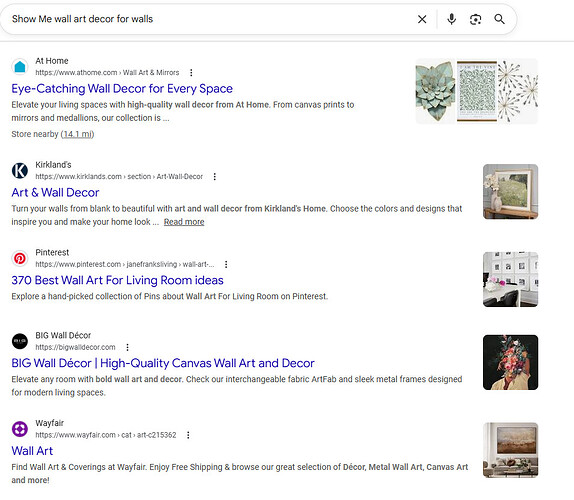The image size is (574, 500).
Task: Click the Wayfair purple favicon
Action: tap(20, 429)
